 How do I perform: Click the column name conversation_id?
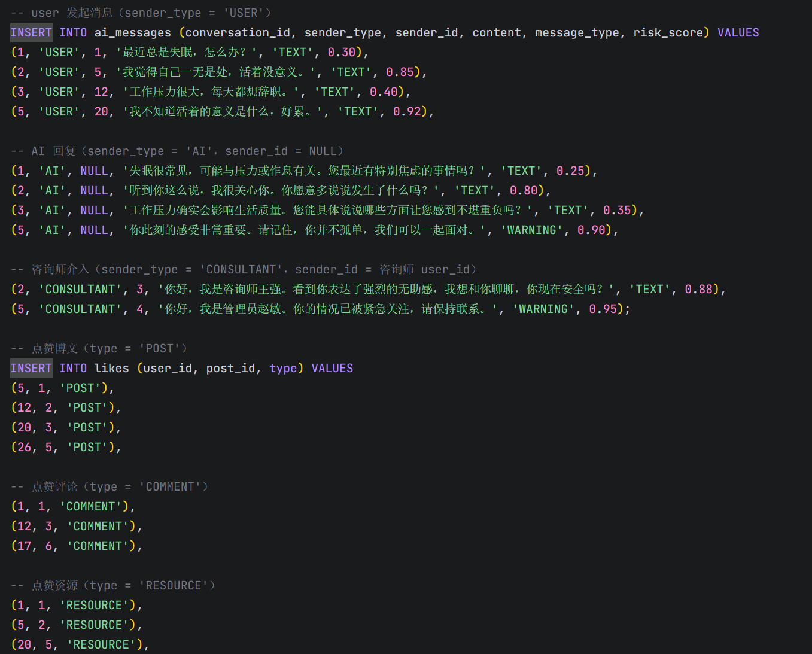(x=238, y=32)
